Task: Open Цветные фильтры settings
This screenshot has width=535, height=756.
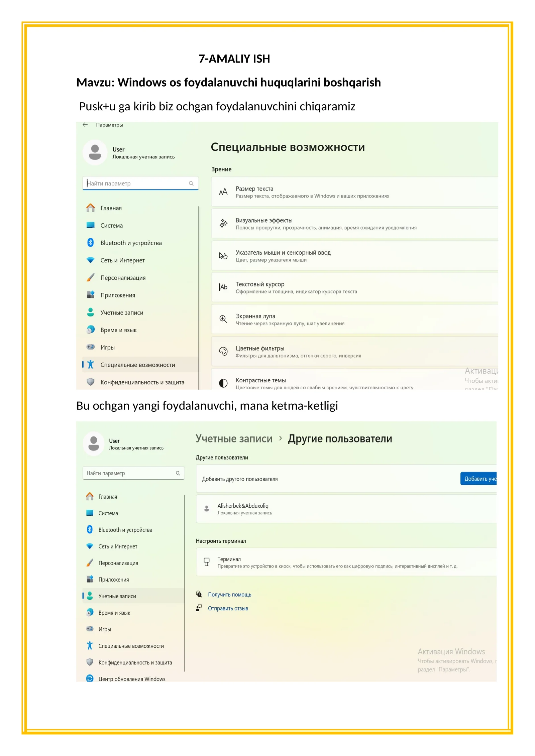Action: 354,352
